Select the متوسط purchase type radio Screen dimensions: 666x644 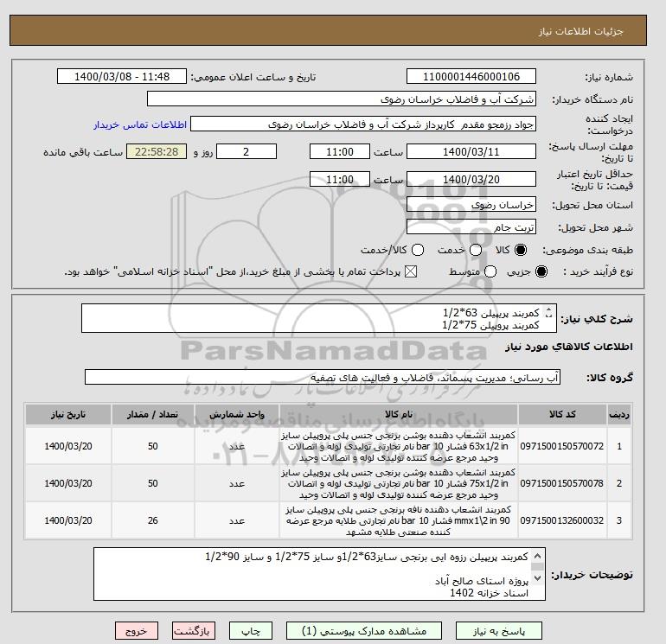click(x=490, y=271)
